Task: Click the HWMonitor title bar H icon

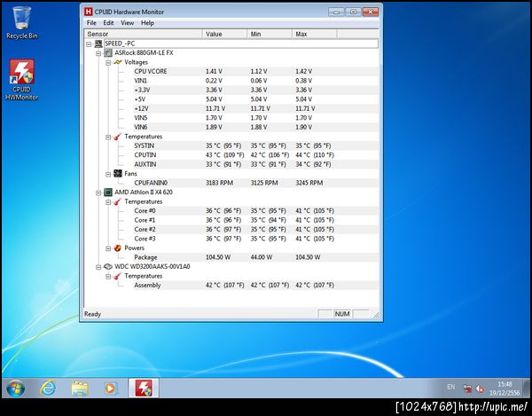Action: click(x=88, y=12)
